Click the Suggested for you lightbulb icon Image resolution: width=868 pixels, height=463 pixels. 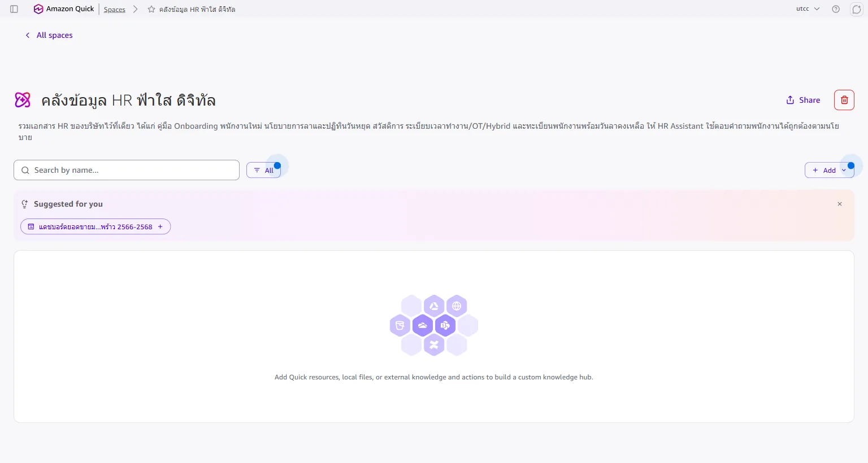[24, 204]
